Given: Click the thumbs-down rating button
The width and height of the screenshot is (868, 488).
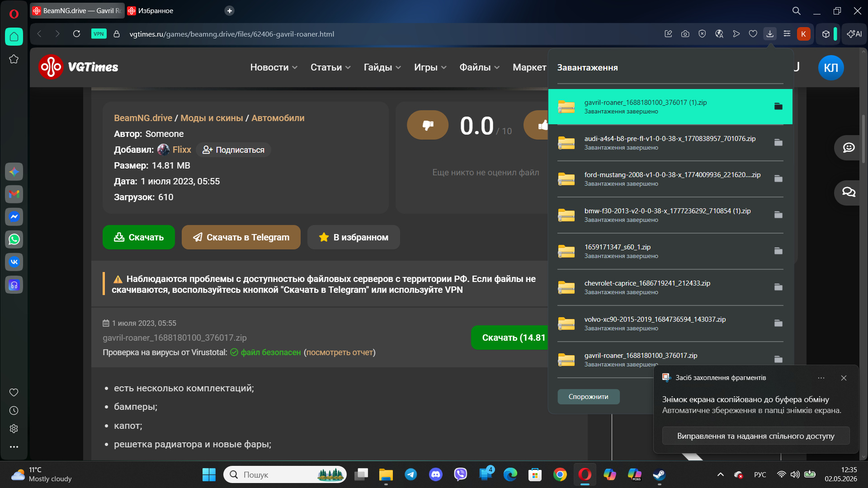Looking at the screenshot, I should tap(428, 125).
